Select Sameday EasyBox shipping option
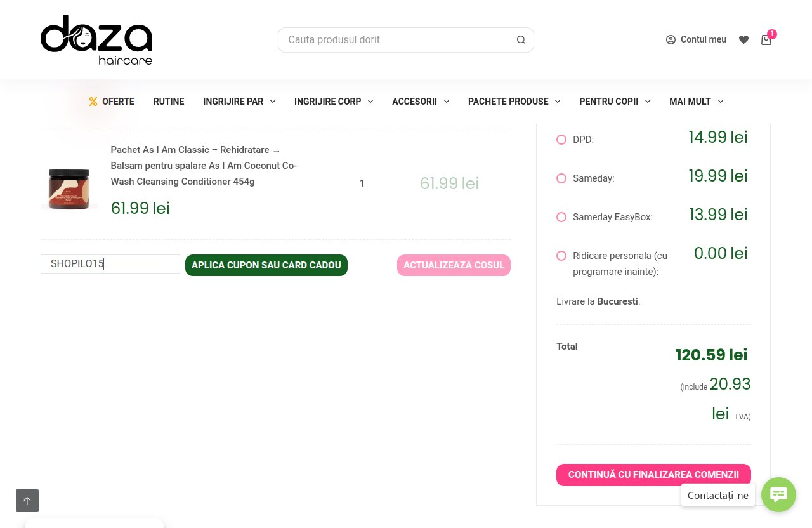812x528 pixels. [561, 217]
